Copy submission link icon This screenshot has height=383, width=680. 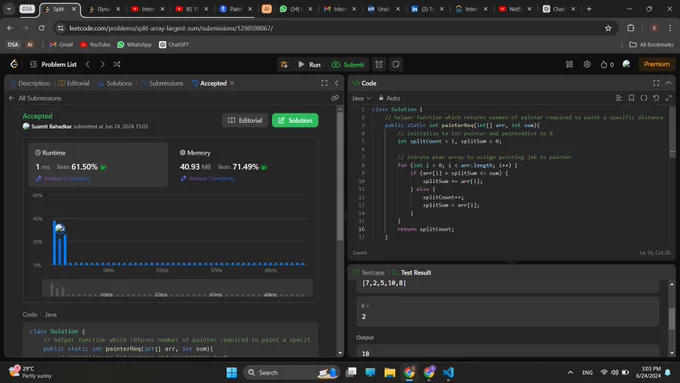[x=335, y=98]
